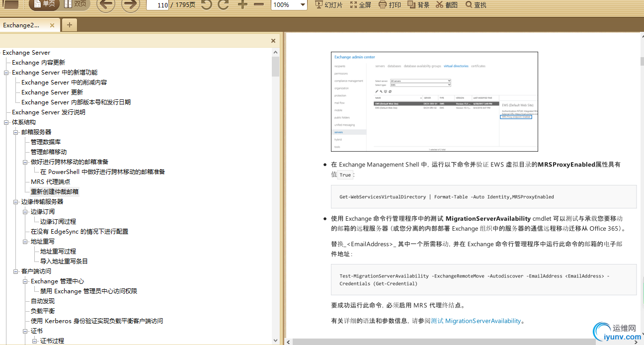The height and width of the screenshot is (345, 644).
Task: Collapse the 邮箱服务器 tree node
Action: tap(16, 132)
